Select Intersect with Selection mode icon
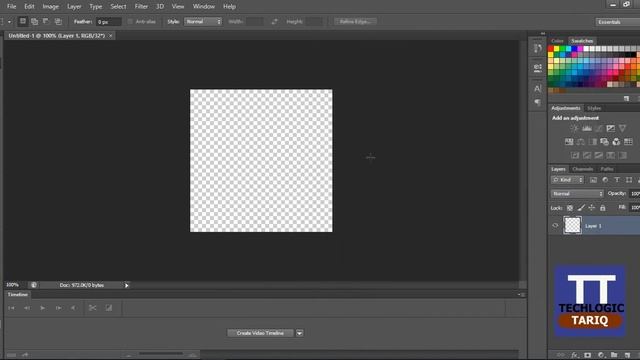This screenshot has width=640, height=360. click(58, 21)
